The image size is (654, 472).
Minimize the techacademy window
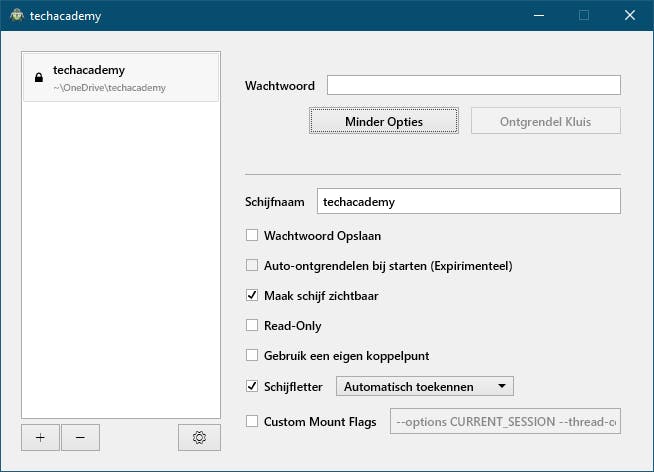click(539, 16)
